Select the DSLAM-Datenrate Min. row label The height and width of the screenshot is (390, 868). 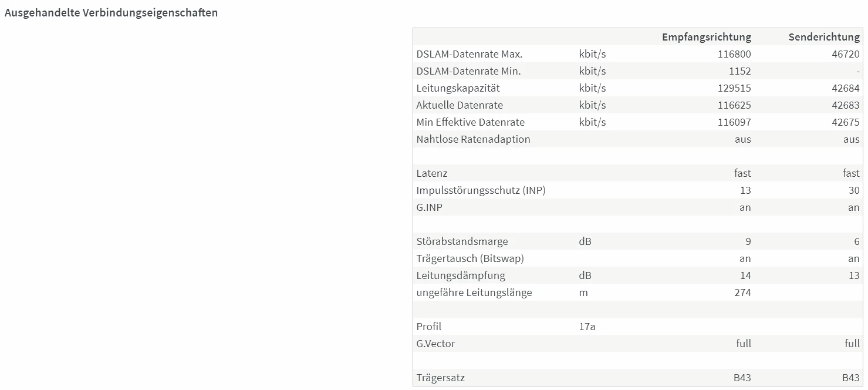pyautogui.click(x=468, y=71)
